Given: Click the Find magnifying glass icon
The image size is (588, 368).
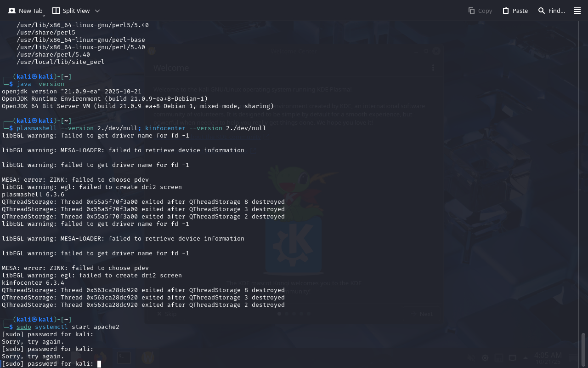Looking at the screenshot, I should [x=542, y=11].
